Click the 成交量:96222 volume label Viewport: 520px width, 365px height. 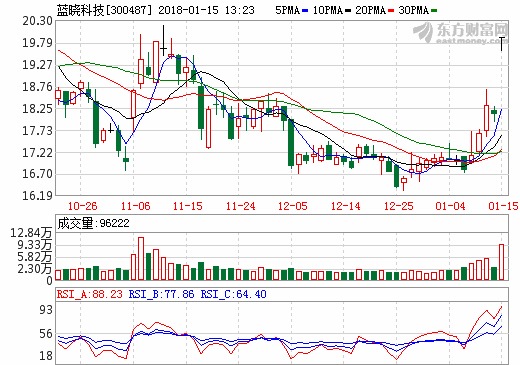pos(93,223)
